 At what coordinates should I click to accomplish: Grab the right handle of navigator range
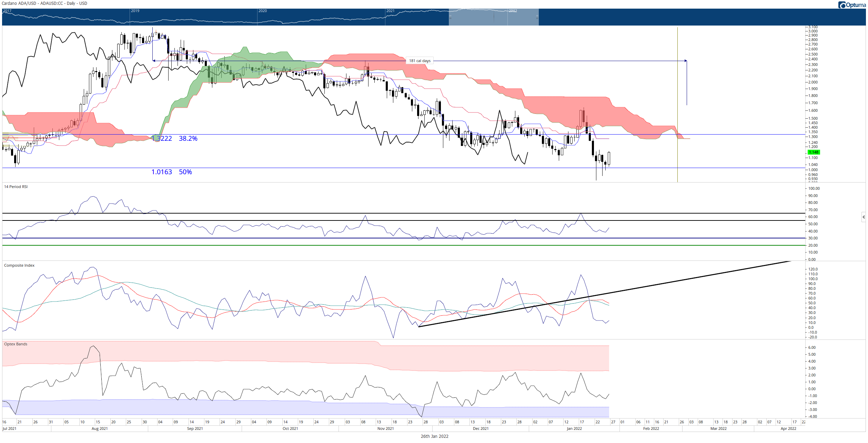(x=537, y=17)
